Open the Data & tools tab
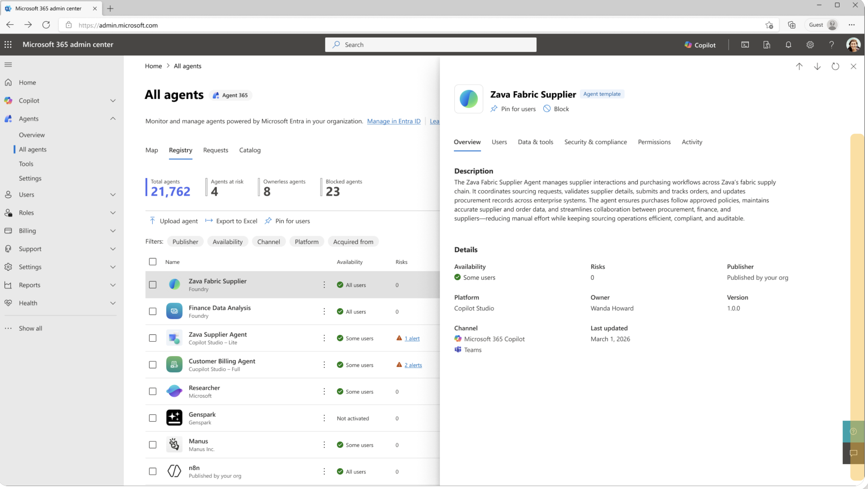Image resolution: width=868 pixels, height=489 pixels. [535, 142]
